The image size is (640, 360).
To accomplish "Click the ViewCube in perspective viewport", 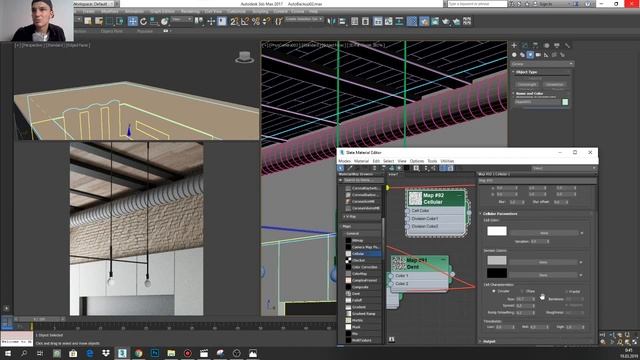I will pyautogui.click(x=244, y=57).
